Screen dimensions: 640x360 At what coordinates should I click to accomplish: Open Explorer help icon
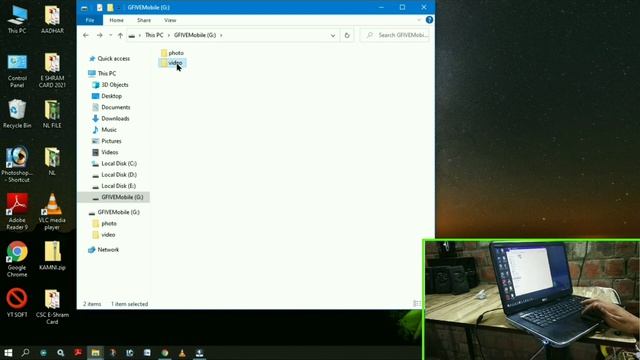[429, 20]
